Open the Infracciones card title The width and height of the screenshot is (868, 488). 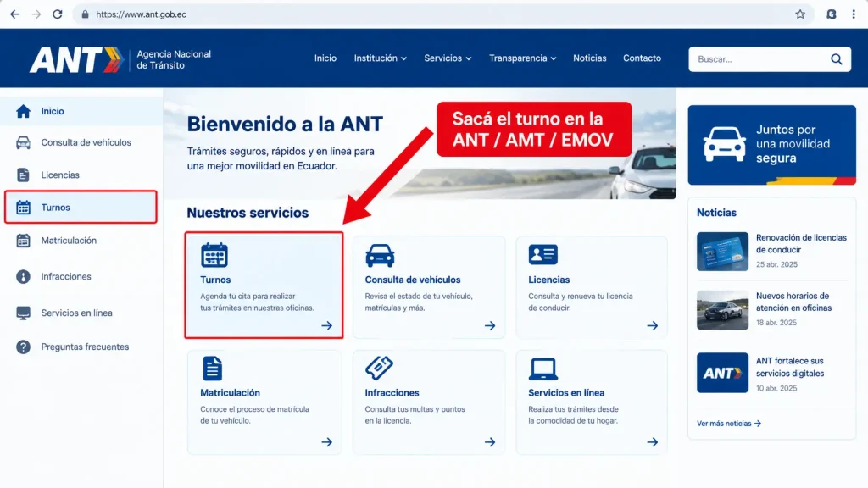pos(392,393)
